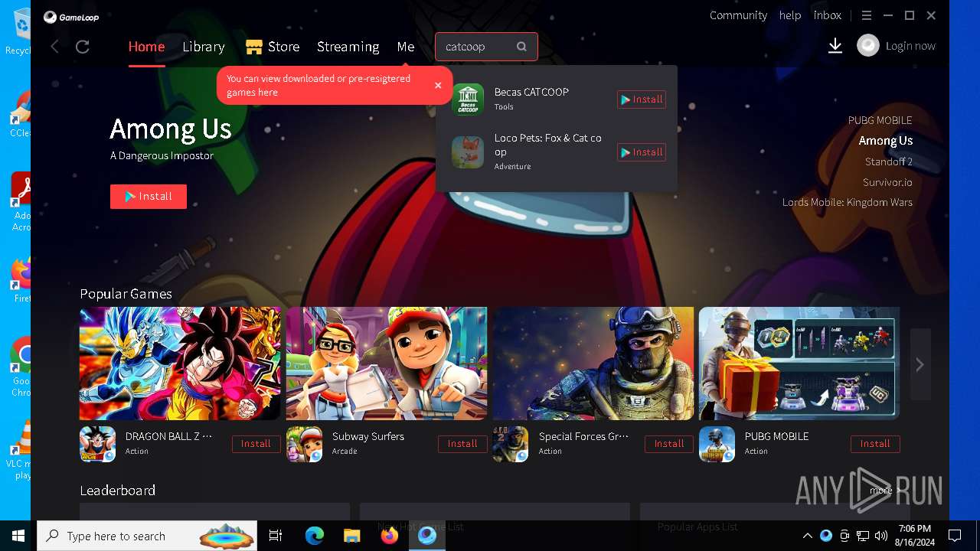Image resolution: width=980 pixels, height=551 pixels.
Task: Switch to the Streaming tab
Action: point(348,47)
